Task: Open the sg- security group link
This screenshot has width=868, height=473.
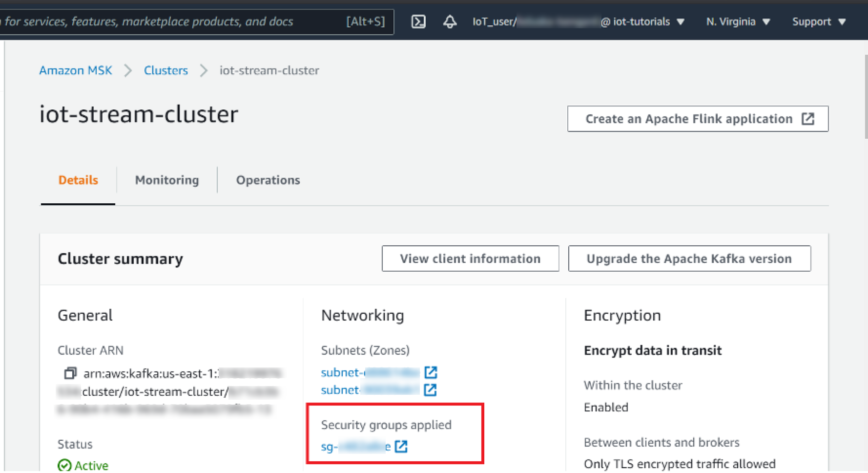Action: coord(356,446)
